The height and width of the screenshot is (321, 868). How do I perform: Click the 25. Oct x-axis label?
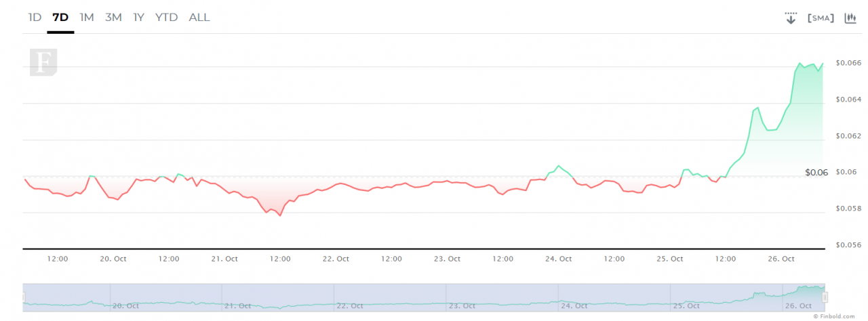tap(669, 259)
